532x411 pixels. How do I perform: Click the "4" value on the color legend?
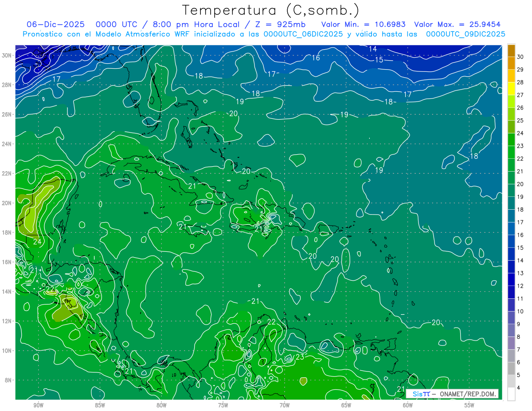(519, 388)
